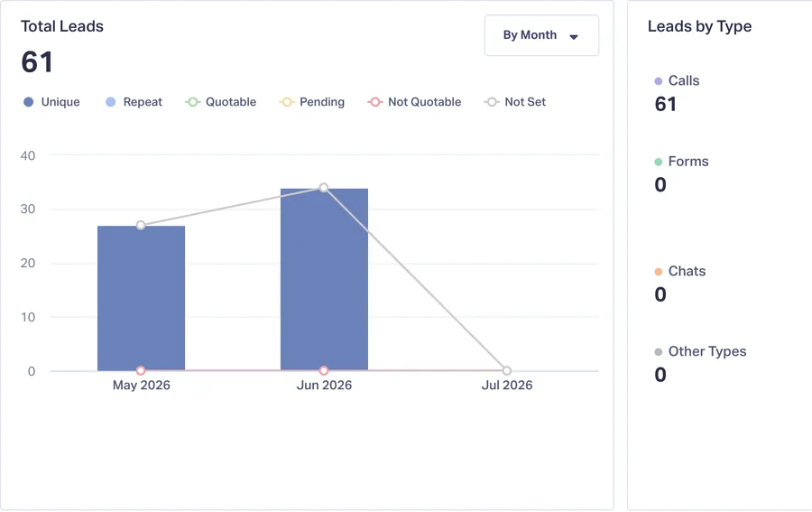
Task: Select the Not Set point at Jul 2026
Action: pos(507,370)
